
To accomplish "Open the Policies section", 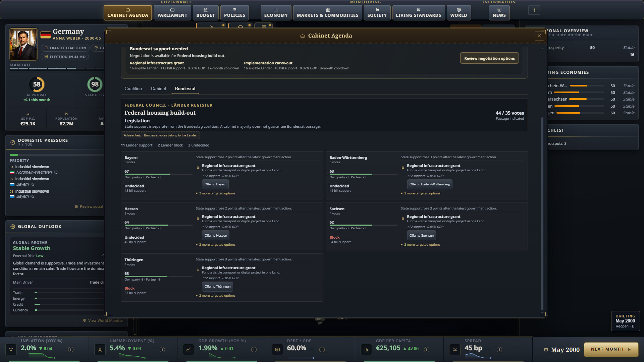I will [x=234, y=13].
